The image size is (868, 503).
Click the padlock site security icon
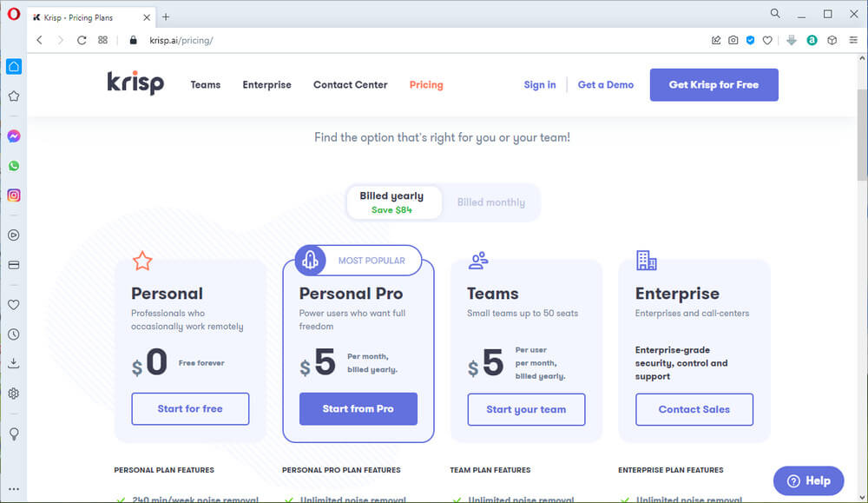click(x=133, y=40)
